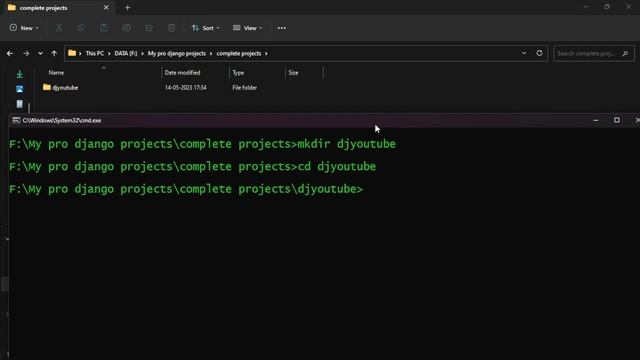Screen dimensions: 640x360
Task: Close the complete projects tab
Action: coord(106,7)
